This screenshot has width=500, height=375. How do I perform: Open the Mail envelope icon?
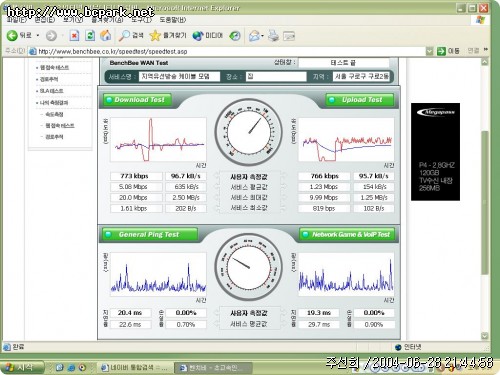pos(254,36)
